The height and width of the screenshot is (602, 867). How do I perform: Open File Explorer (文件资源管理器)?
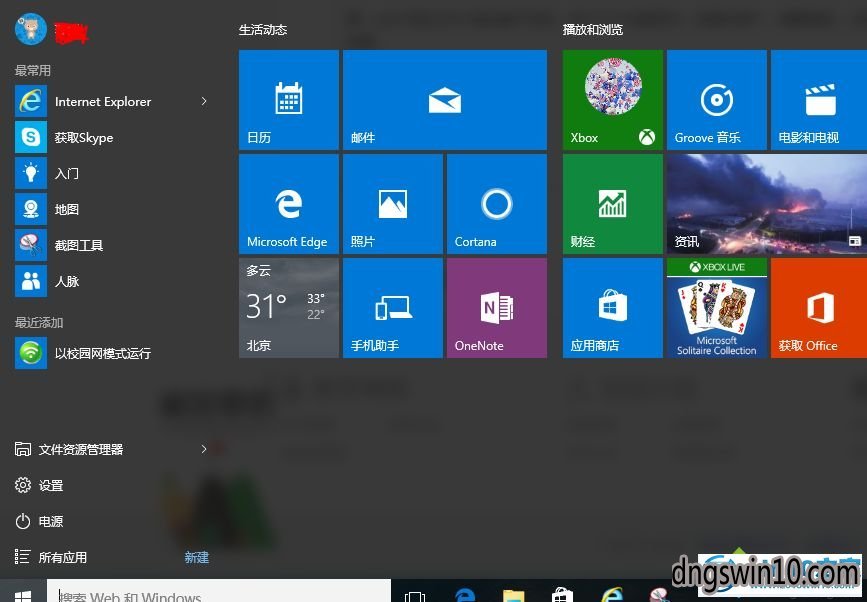69,449
